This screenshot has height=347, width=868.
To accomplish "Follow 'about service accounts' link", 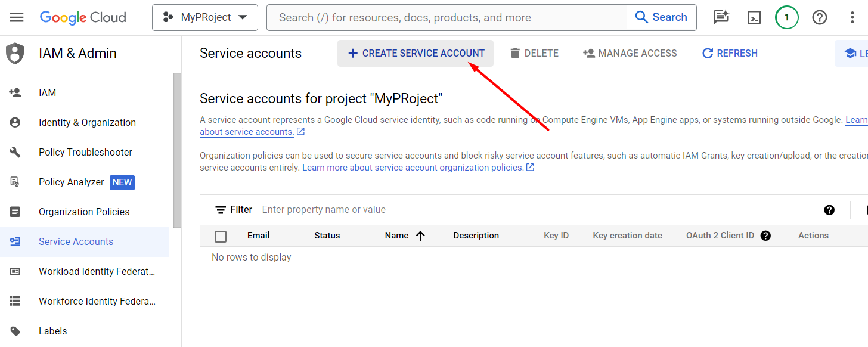I will click(247, 132).
